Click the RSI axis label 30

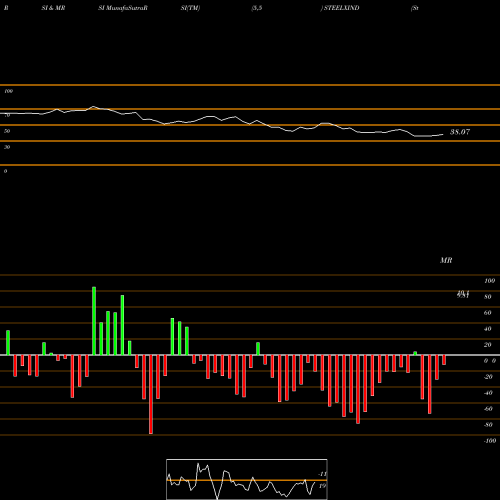point(7,147)
